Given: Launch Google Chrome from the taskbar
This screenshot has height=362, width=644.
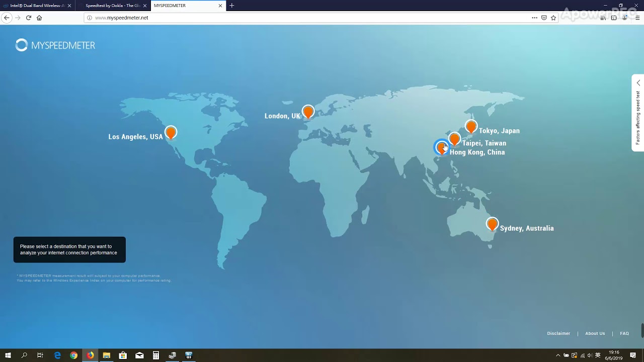Looking at the screenshot, I should pos(74,355).
